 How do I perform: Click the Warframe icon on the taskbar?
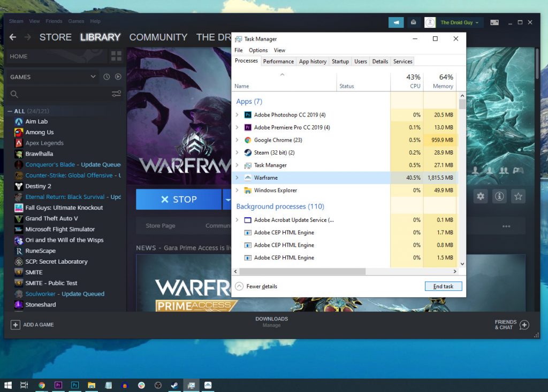208,385
